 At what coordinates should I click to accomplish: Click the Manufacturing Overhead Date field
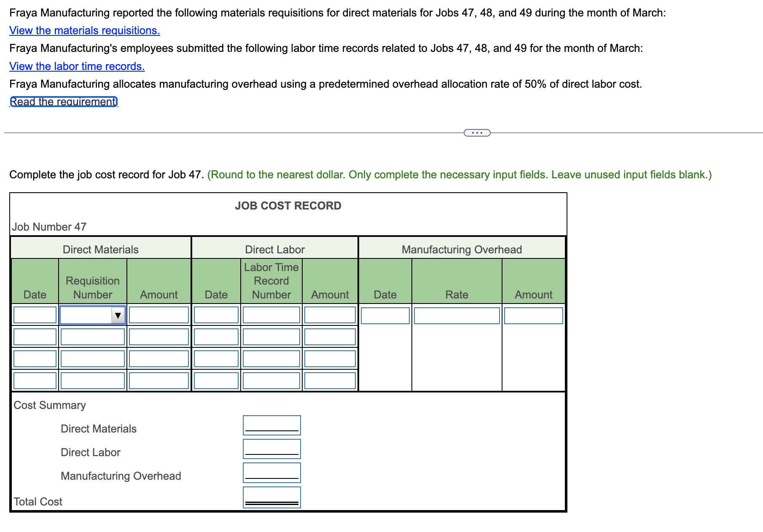pyautogui.click(x=385, y=316)
